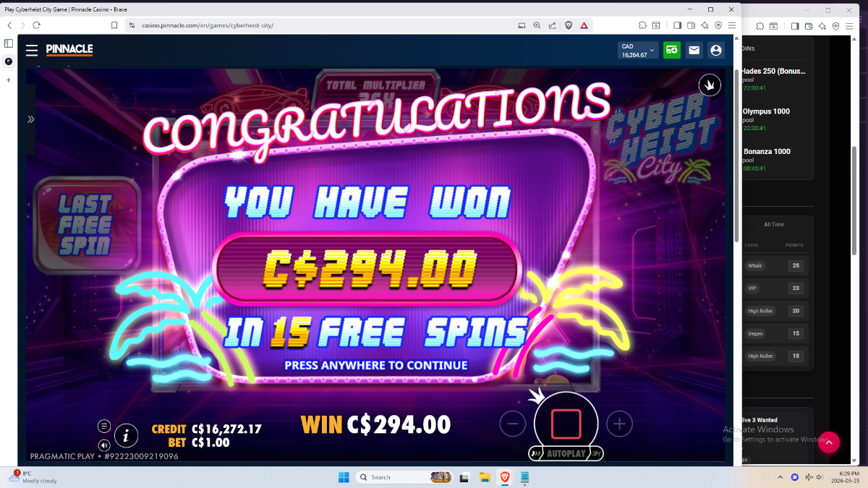
Task: Stop the spin with red square button
Action: [566, 424]
